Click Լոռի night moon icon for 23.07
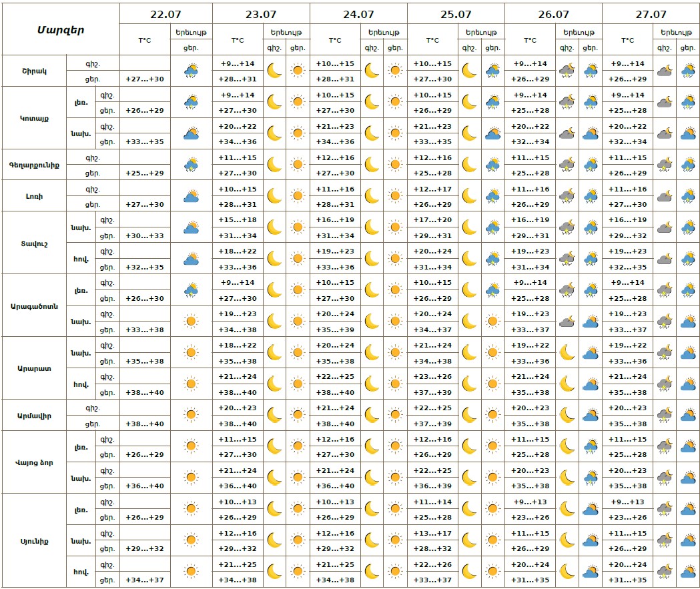This screenshot has height=589, width=700. pos(274,196)
